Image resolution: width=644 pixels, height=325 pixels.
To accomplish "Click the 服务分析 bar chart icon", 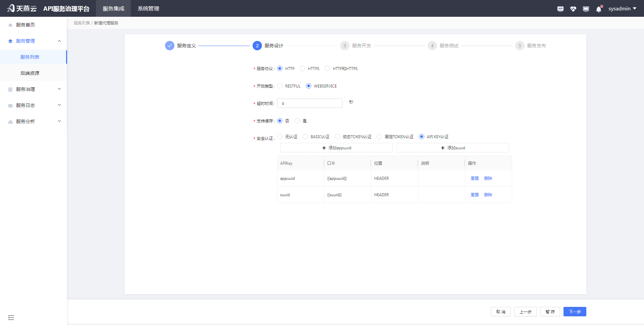I will 10,121.
